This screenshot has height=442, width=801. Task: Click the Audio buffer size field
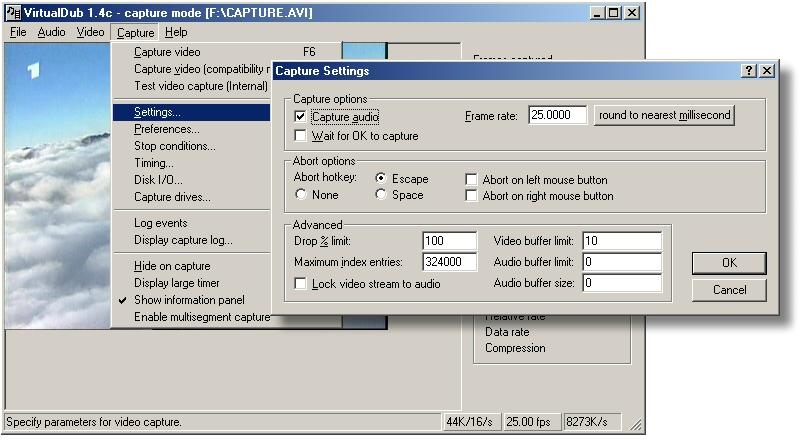(x=622, y=283)
